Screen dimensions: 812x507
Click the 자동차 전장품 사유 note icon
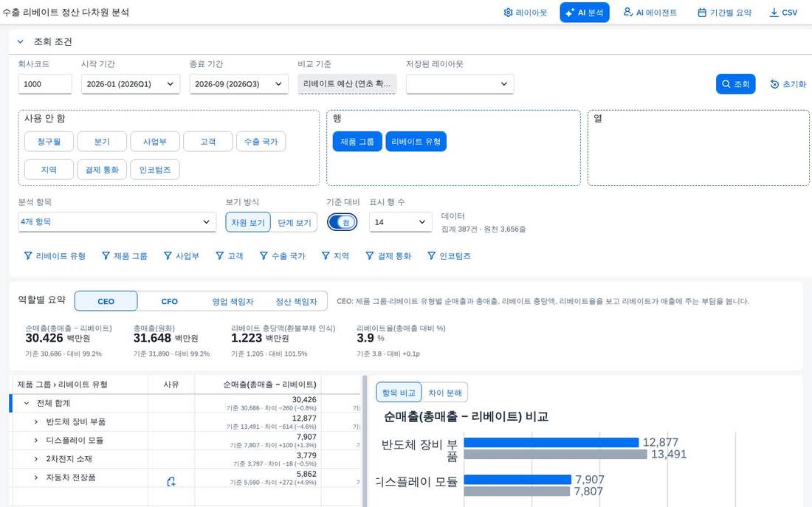coord(171,482)
